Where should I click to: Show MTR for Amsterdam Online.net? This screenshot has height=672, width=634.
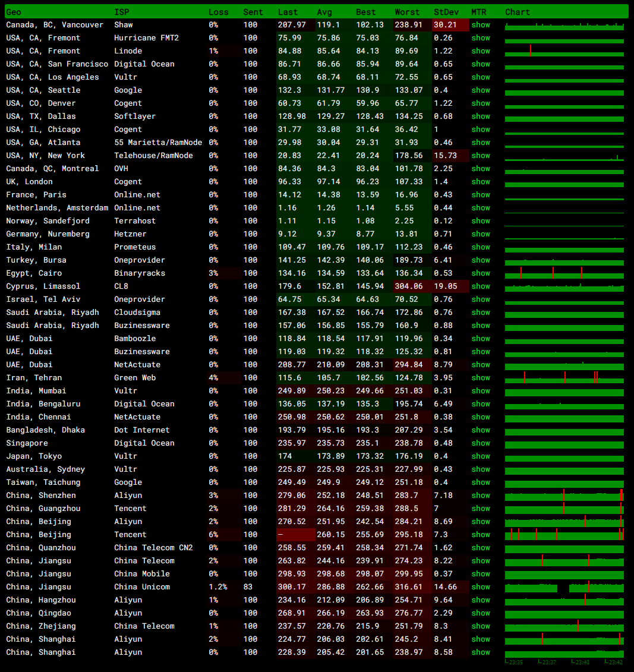[x=481, y=208]
